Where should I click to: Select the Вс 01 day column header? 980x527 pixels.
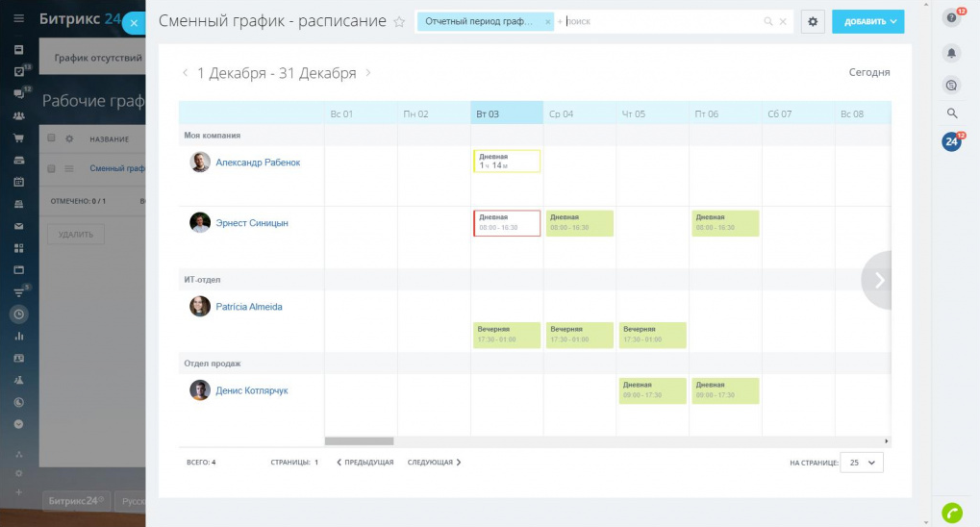[361, 113]
